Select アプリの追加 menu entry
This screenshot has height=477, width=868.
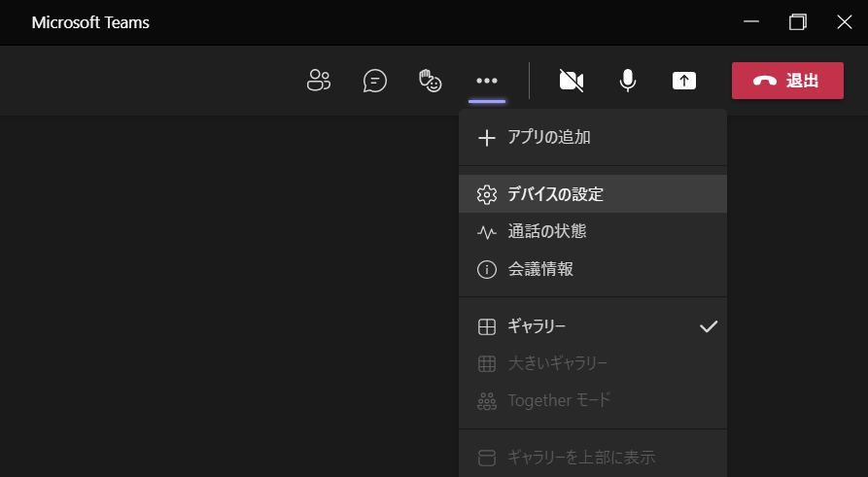point(592,137)
